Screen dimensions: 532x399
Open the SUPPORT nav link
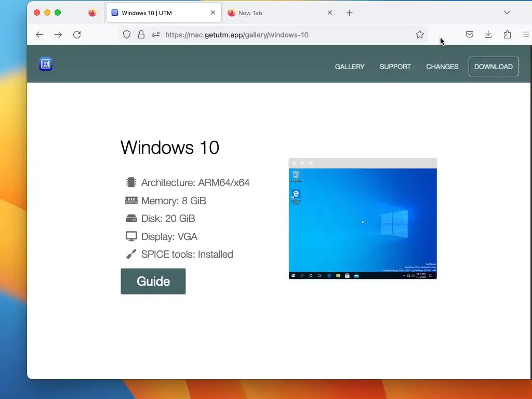click(x=395, y=67)
